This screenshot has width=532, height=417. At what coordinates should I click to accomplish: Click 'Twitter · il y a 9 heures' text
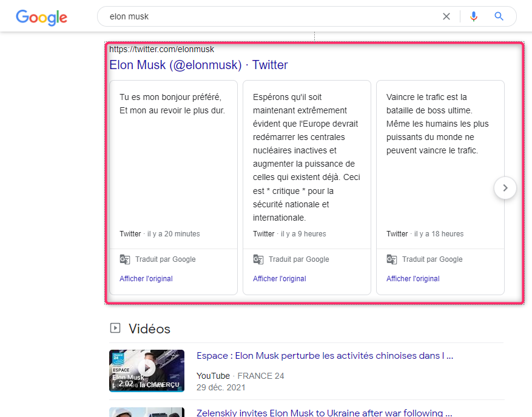289,234
